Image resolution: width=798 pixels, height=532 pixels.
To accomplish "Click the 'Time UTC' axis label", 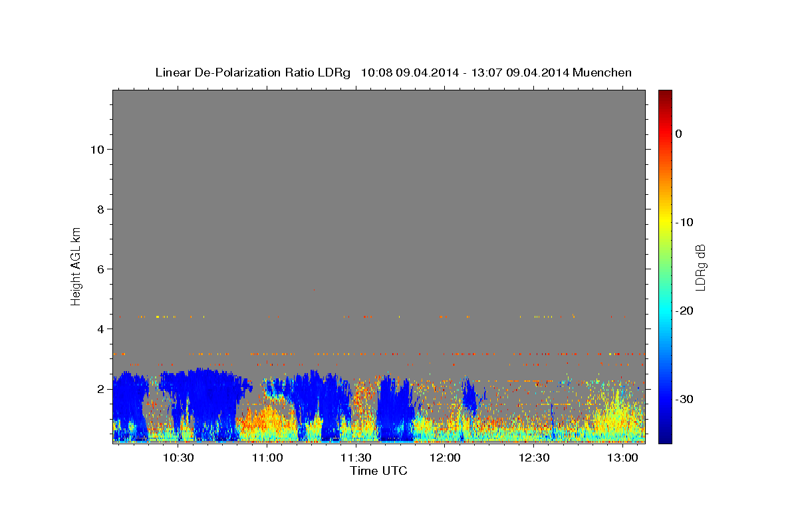I will coord(378,471).
